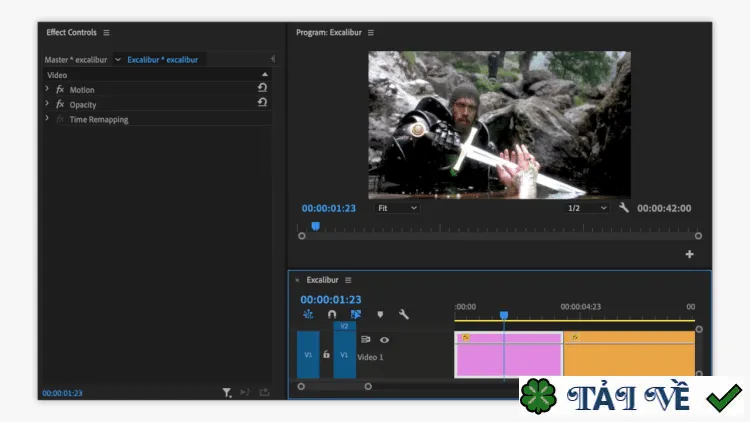Add a marker in the timeline
This screenshot has height=422, width=750.
coord(380,314)
